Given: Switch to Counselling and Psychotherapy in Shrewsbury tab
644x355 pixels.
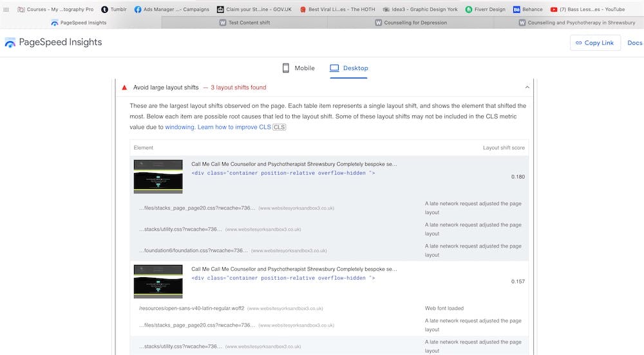Looking at the screenshot, I should 569,23.
